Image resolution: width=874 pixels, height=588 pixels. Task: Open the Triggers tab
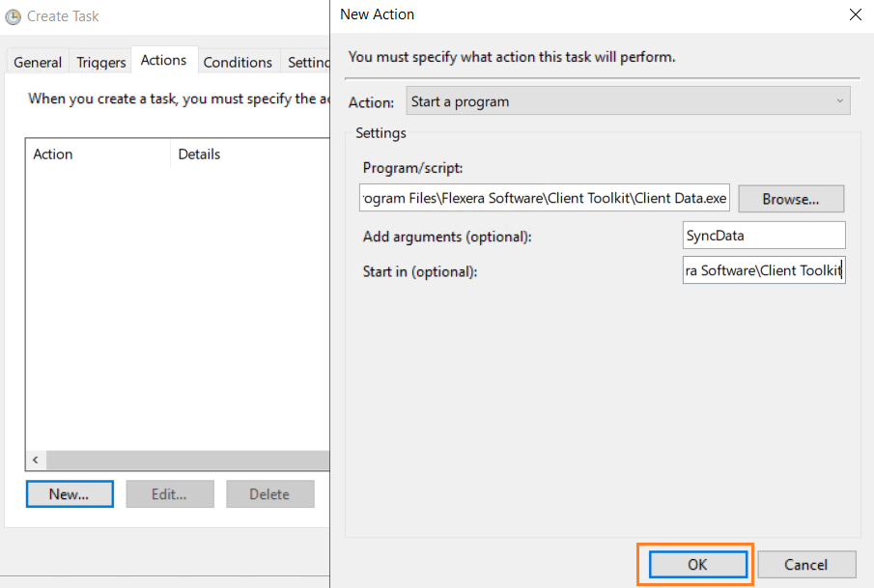coord(101,62)
